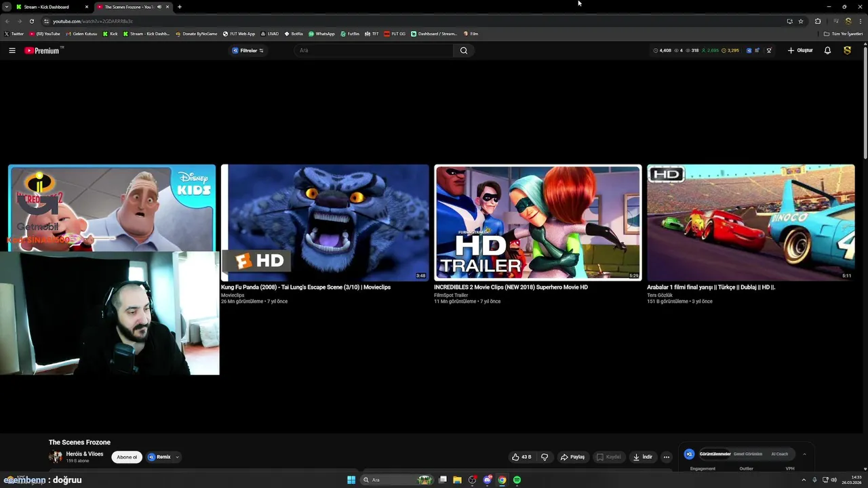868x488 pixels.
Task: Click into the YouTube Ara search field
Action: tap(374, 50)
